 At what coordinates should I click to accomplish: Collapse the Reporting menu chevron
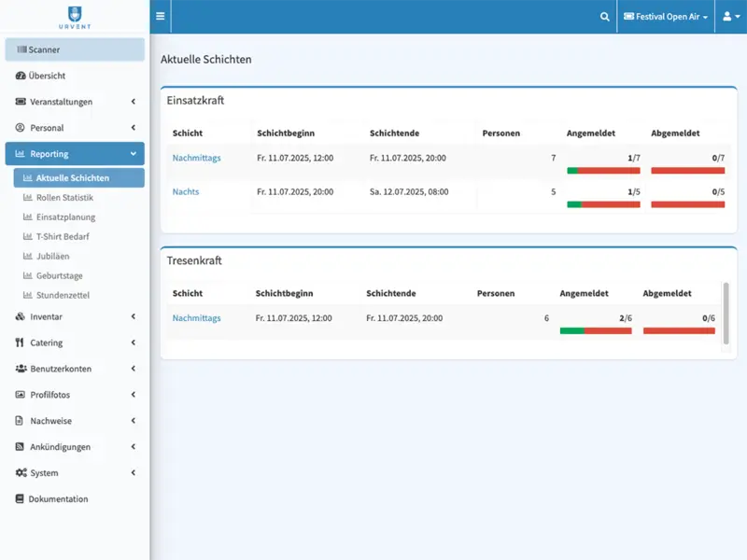[x=134, y=154]
